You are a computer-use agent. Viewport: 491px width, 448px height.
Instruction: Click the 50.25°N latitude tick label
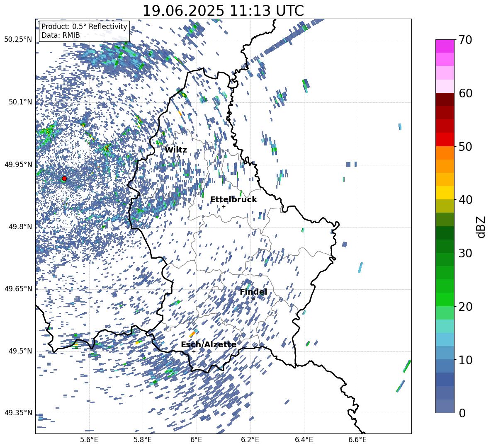click(18, 40)
